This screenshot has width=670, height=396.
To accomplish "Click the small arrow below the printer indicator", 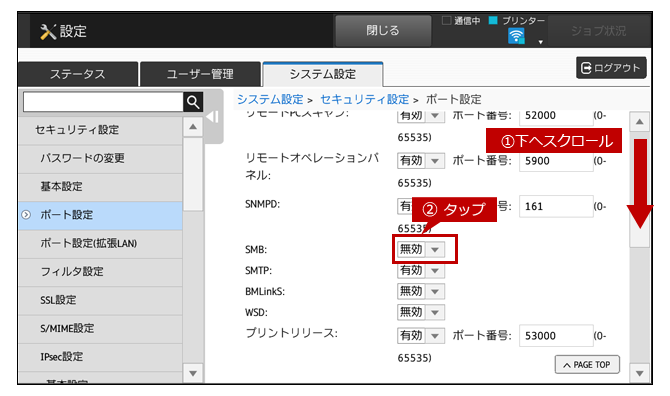I will point(541,42).
